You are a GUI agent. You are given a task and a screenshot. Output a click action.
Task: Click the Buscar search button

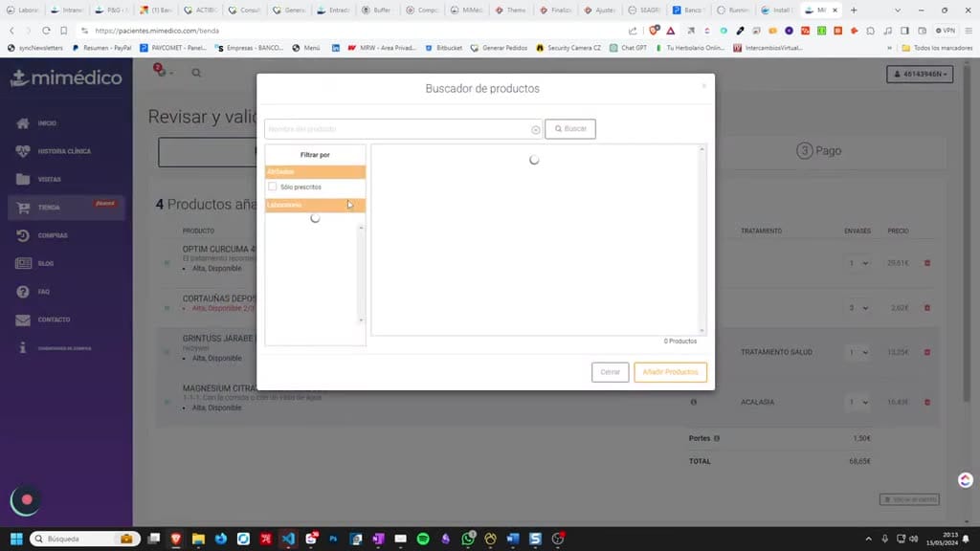570,129
